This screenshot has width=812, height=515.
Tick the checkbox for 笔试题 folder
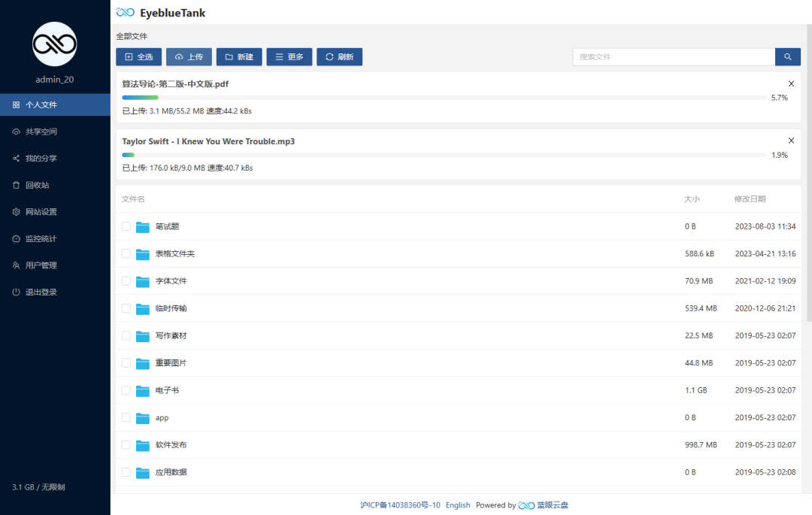tap(126, 226)
